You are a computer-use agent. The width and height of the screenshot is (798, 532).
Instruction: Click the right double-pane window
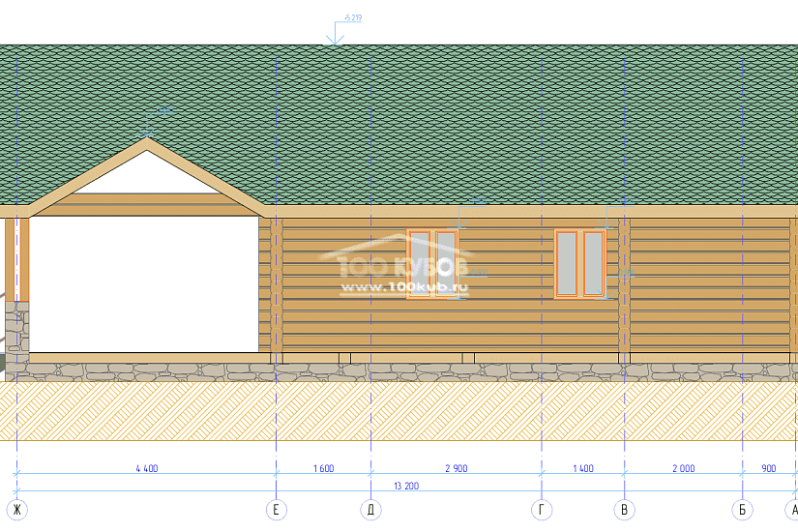[579, 262]
